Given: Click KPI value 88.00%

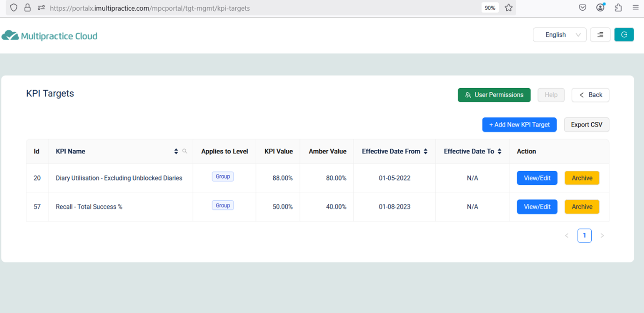Looking at the screenshot, I should [x=283, y=178].
